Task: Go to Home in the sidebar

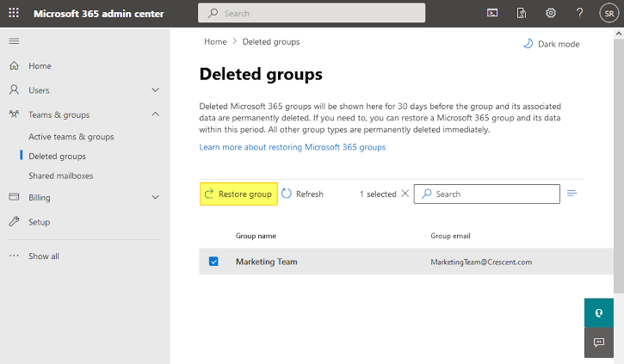Action: [40, 66]
